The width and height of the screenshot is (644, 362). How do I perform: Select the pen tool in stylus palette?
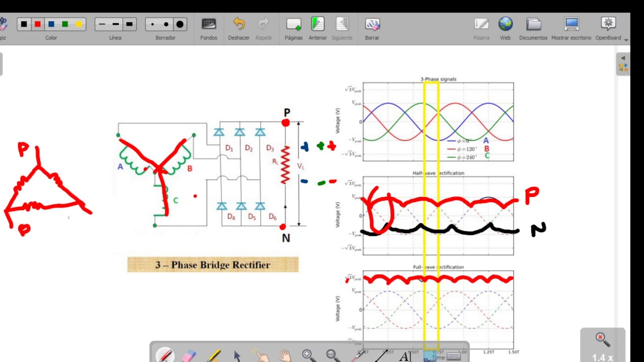(165, 355)
